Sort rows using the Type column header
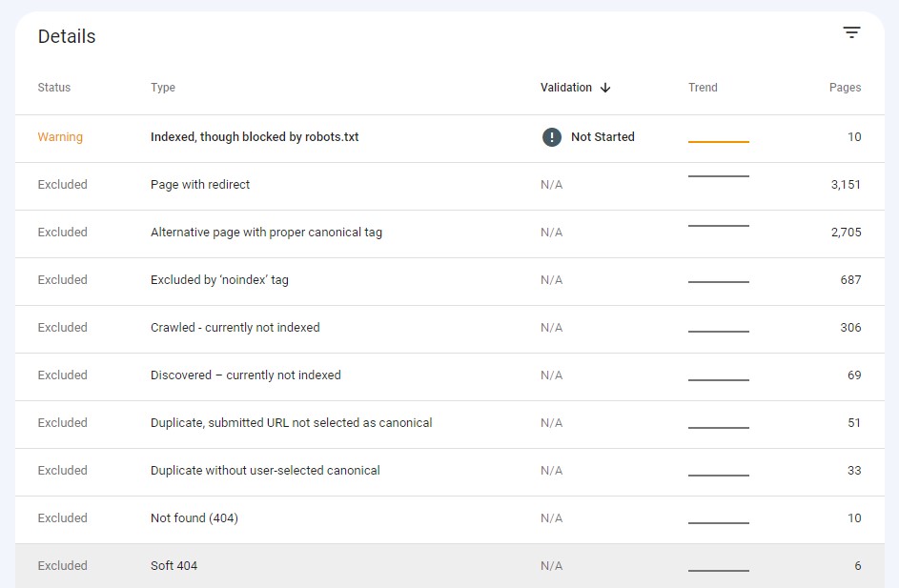Screen dimensions: 899x588 coord(163,87)
